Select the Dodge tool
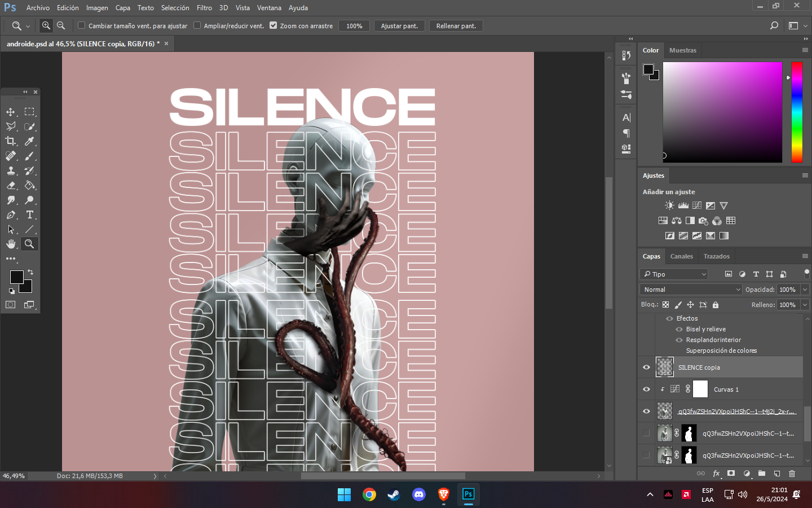Viewport: 812px width, 508px height. [29, 200]
